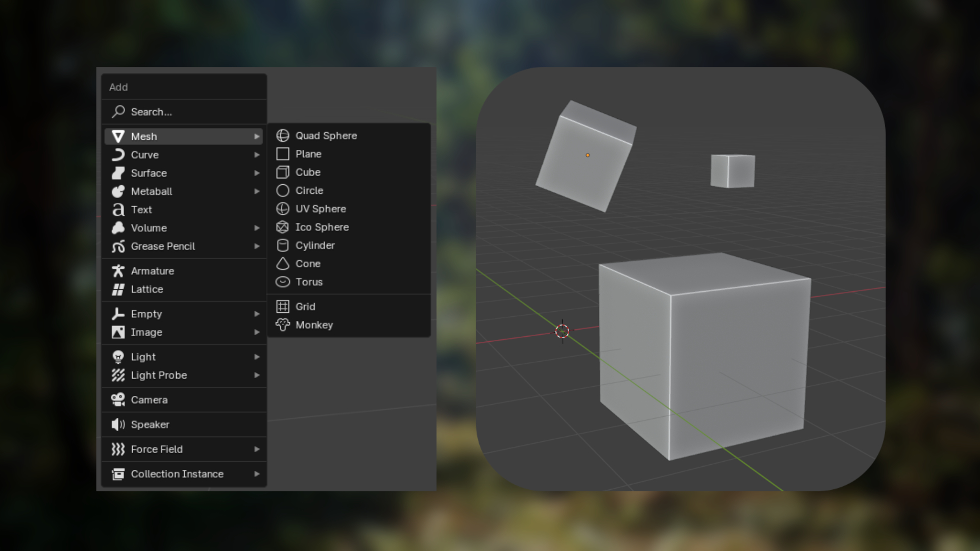The height and width of the screenshot is (551, 980).
Task: Click the Speaker icon
Action: pyautogui.click(x=118, y=424)
